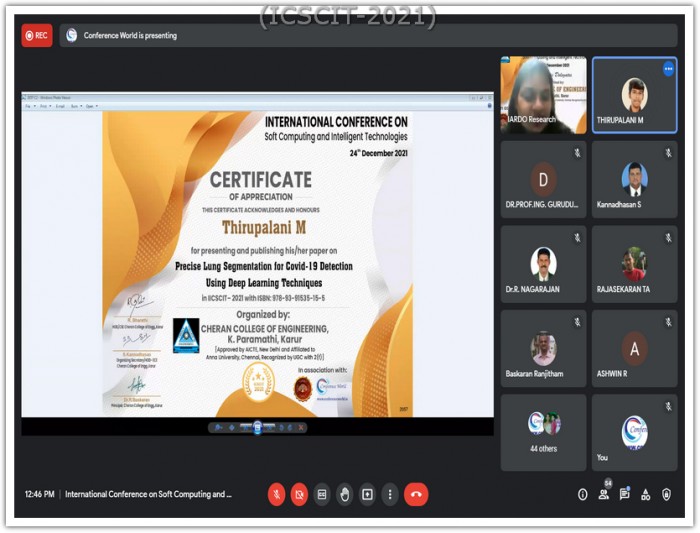Click the Photo Viewer zoom control
The height and width of the screenshot is (533, 700).
217,427
